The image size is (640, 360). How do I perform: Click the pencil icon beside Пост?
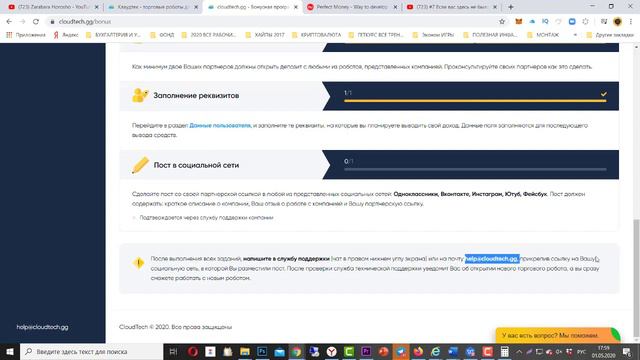[140, 165]
